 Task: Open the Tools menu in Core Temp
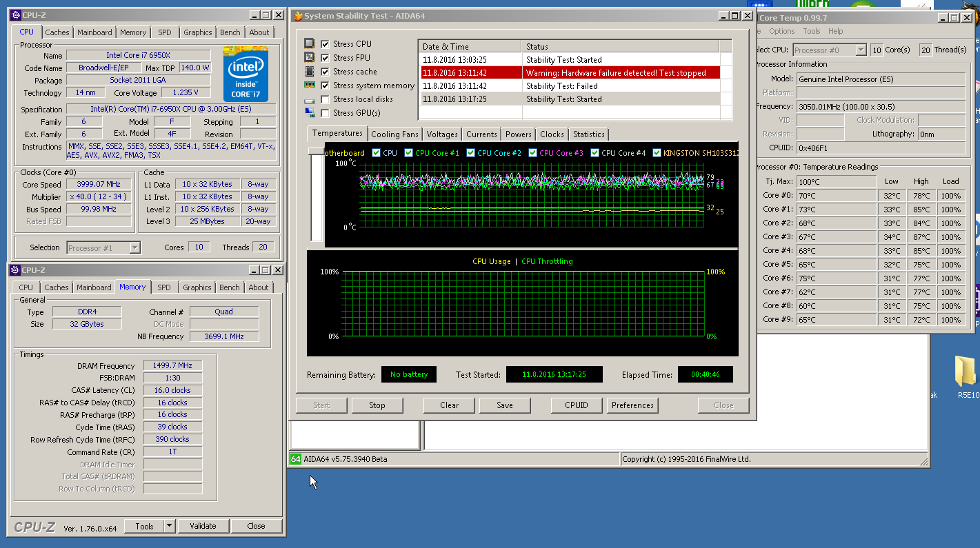[x=811, y=31]
